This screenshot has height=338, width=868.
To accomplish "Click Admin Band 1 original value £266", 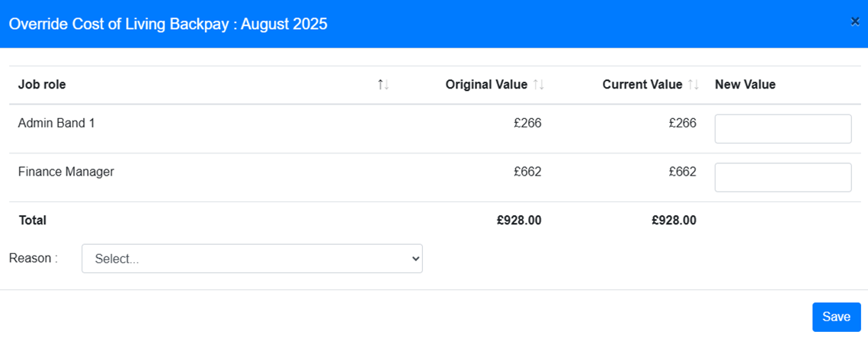I will (x=527, y=123).
